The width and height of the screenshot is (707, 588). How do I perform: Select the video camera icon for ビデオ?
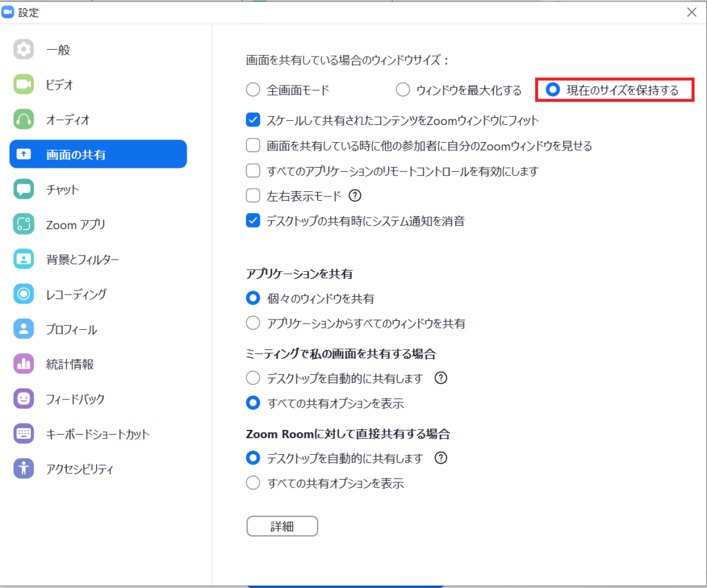click(x=24, y=85)
